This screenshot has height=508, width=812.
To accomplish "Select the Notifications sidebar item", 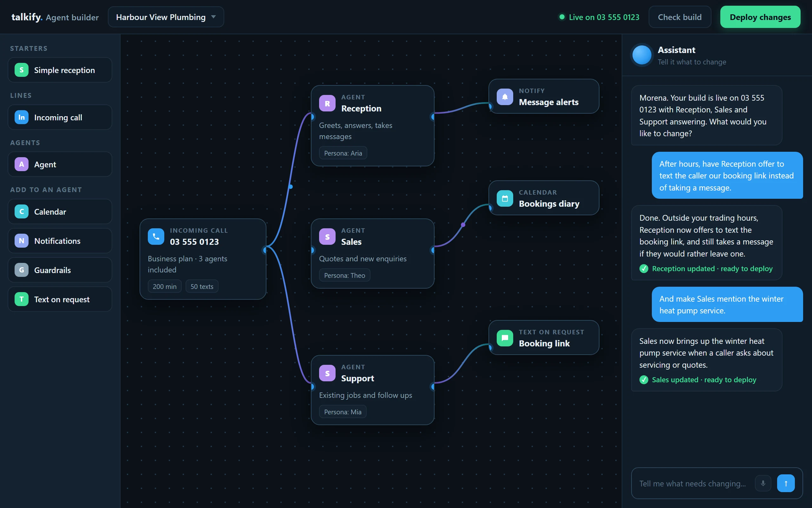I will [60, 241].
